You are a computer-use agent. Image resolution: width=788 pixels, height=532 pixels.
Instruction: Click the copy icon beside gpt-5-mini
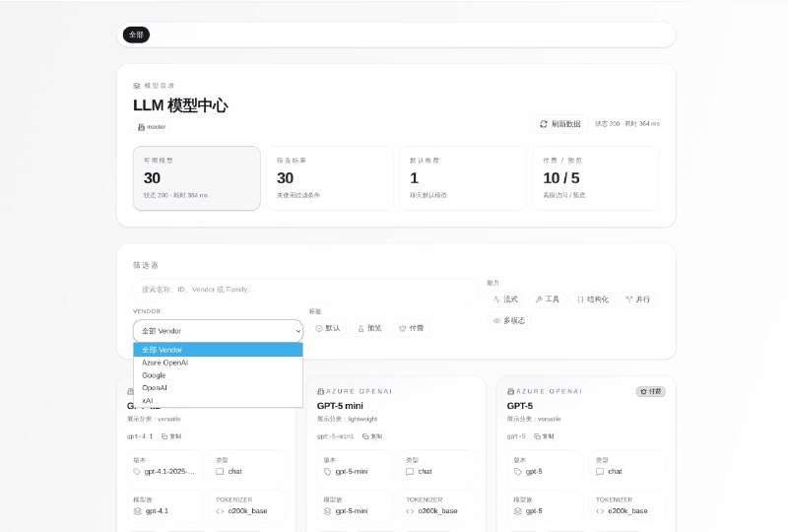click(365, 435)
